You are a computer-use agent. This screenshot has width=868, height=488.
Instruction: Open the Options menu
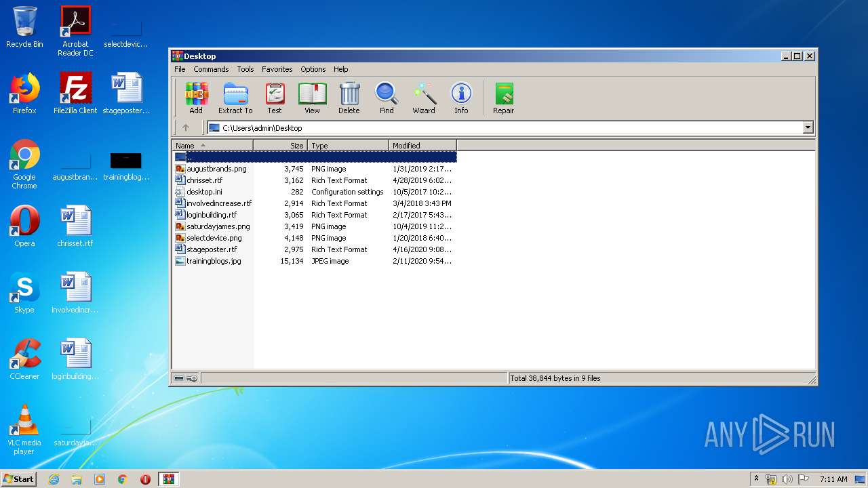(x=313, y=69)
